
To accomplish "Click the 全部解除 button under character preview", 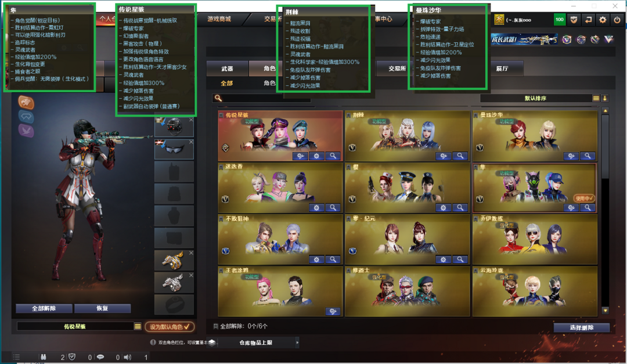I will click(x=44, y=308).
